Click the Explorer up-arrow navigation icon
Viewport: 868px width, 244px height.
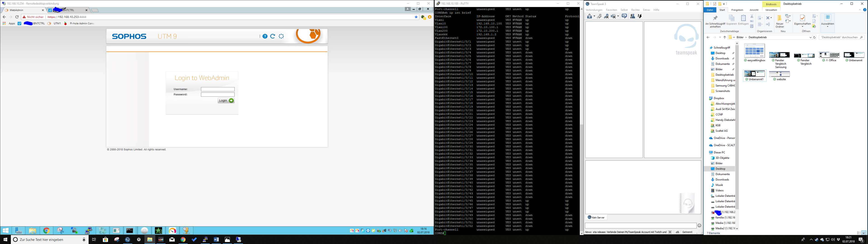tap(724, 38)
